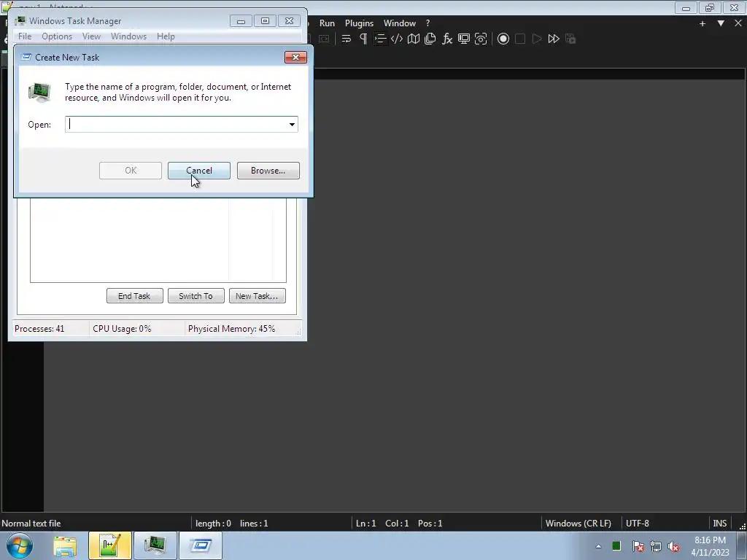Click the macro Playback triangle icon
The height and width of the screenshot is (560, 747).
536,39
